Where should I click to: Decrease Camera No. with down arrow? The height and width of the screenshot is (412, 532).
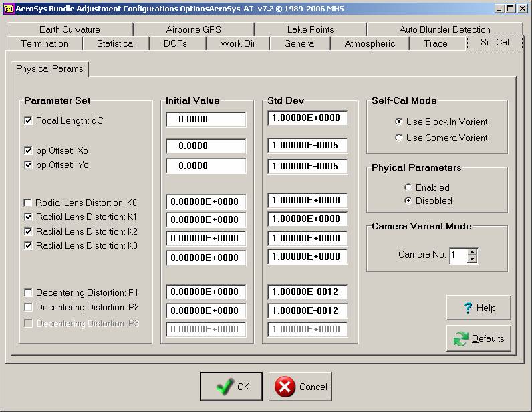pos(473,259)
